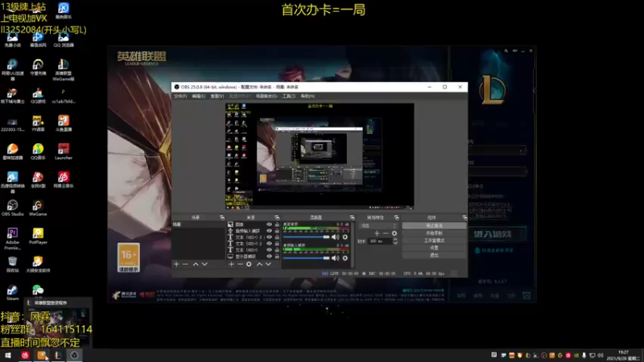The height and width of the screenshot is (362, 644).
Task: Move the selected source down in the list
Action: tap(268, 265)
